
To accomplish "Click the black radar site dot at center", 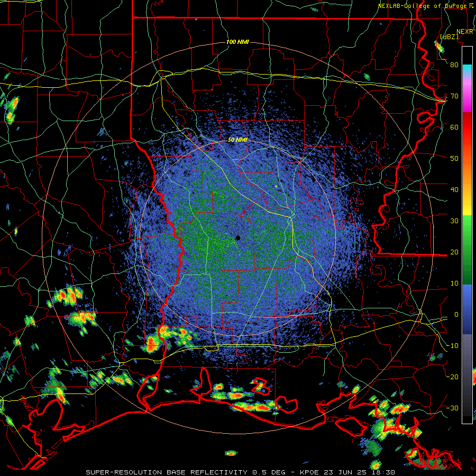I will (238, 238).
